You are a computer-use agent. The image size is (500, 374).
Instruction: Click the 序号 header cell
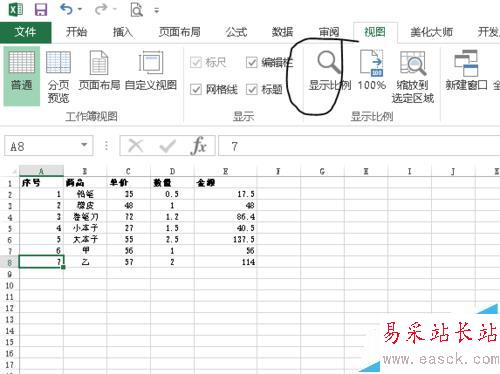point(41,183)
